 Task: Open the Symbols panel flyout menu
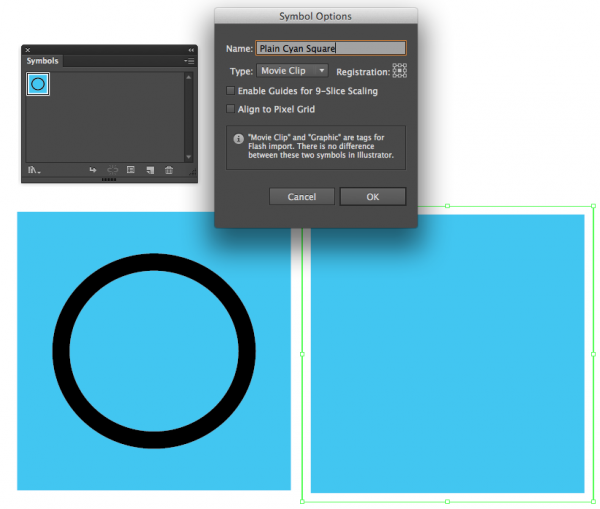(x=188, y=61)
